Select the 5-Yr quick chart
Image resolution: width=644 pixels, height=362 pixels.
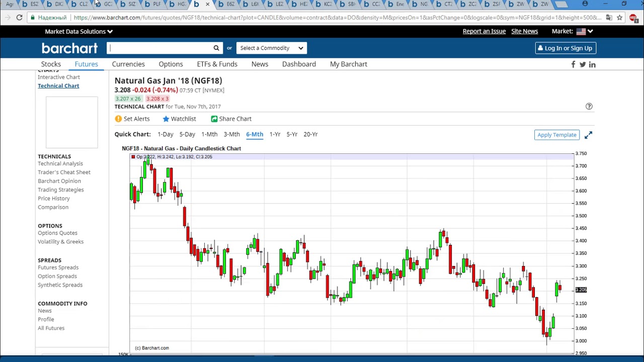point(292,134)
